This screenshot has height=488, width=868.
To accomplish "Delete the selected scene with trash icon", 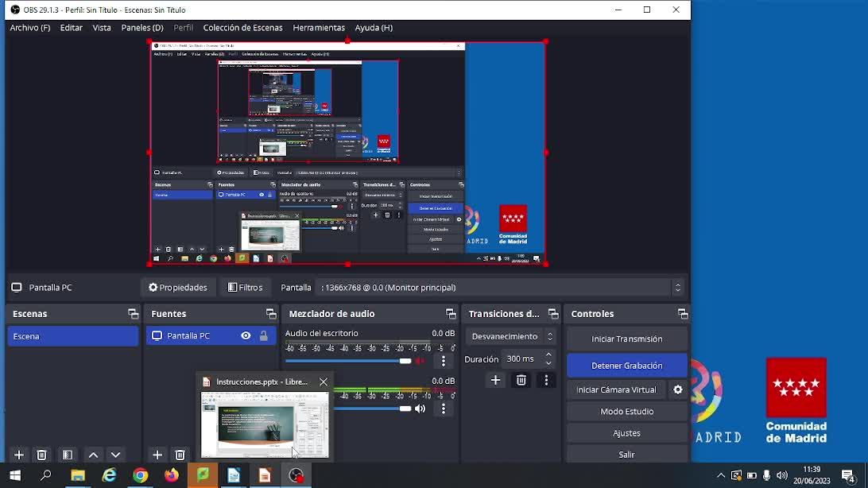I will click(x=42, y=455).
